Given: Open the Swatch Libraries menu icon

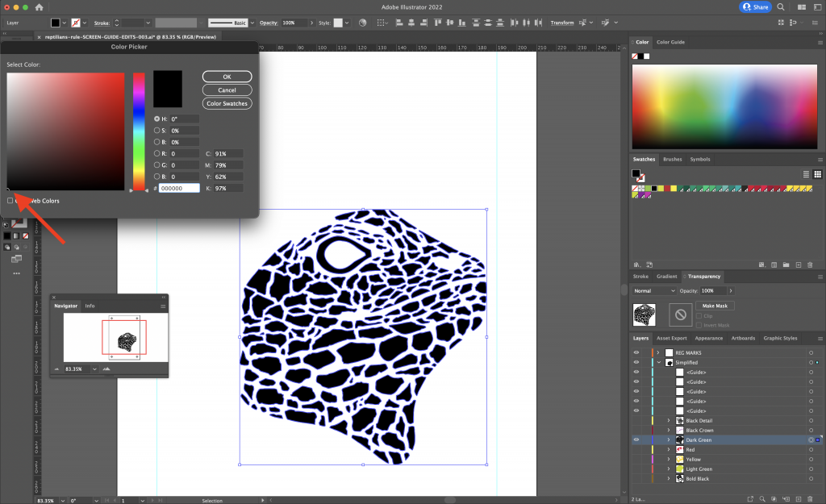Looking at the screenshot, I should [x=636, y=264].
